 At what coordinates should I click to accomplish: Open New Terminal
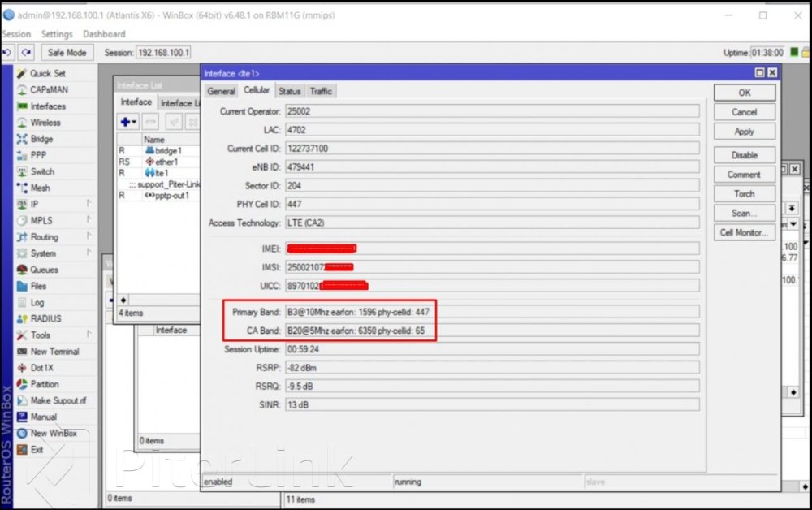pyautogui.click(x=54, y=352)
